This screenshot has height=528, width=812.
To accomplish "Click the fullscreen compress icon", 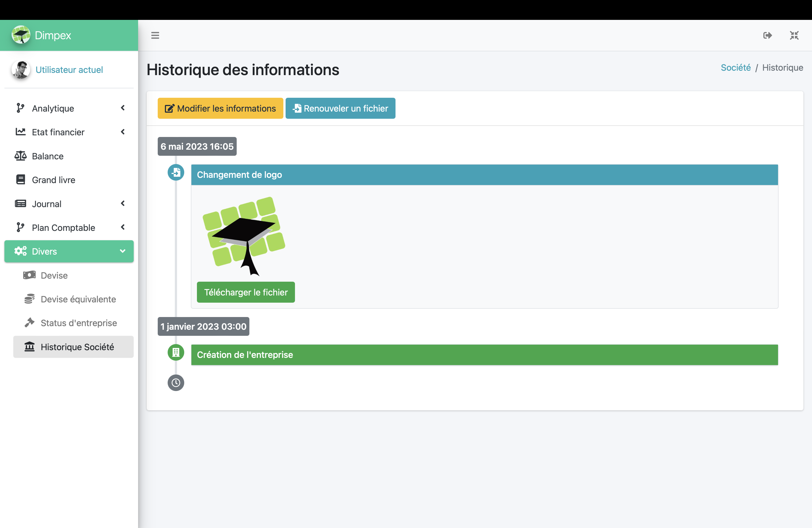I will pos(794,35).
